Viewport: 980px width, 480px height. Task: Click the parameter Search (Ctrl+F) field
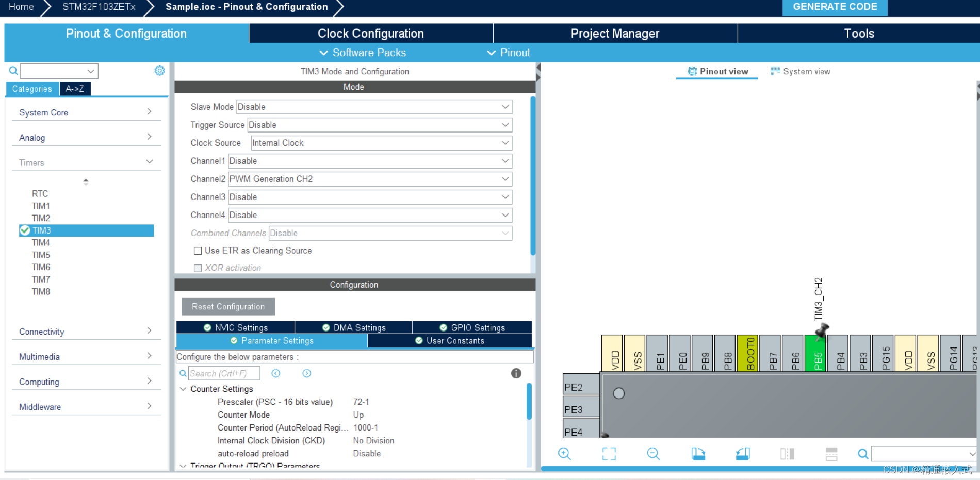point(224,373)
